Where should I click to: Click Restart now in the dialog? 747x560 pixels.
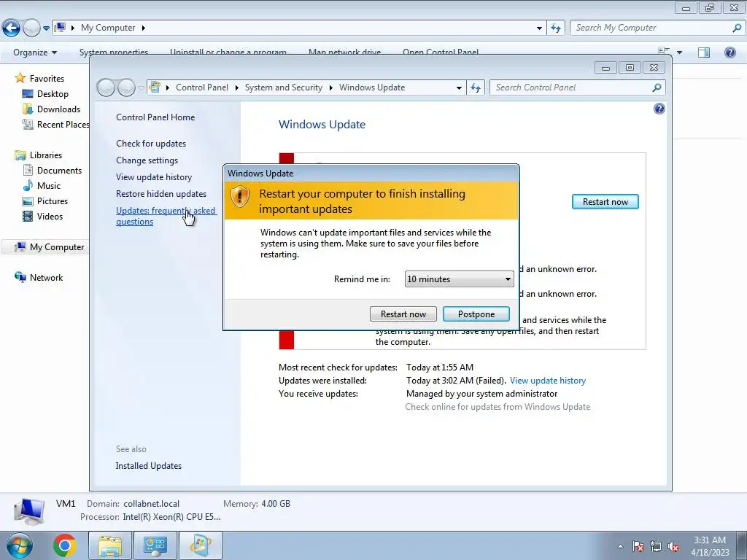click(x=403, y=314)
